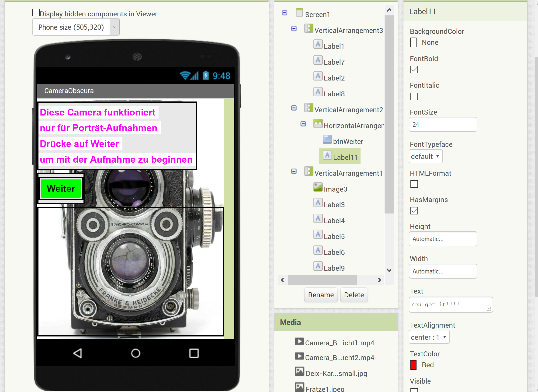Image resolution: width=538 pixels, height=392 pixels.
Task: Uncheck the FontBold checkbox for Label11
Action: 414,70
